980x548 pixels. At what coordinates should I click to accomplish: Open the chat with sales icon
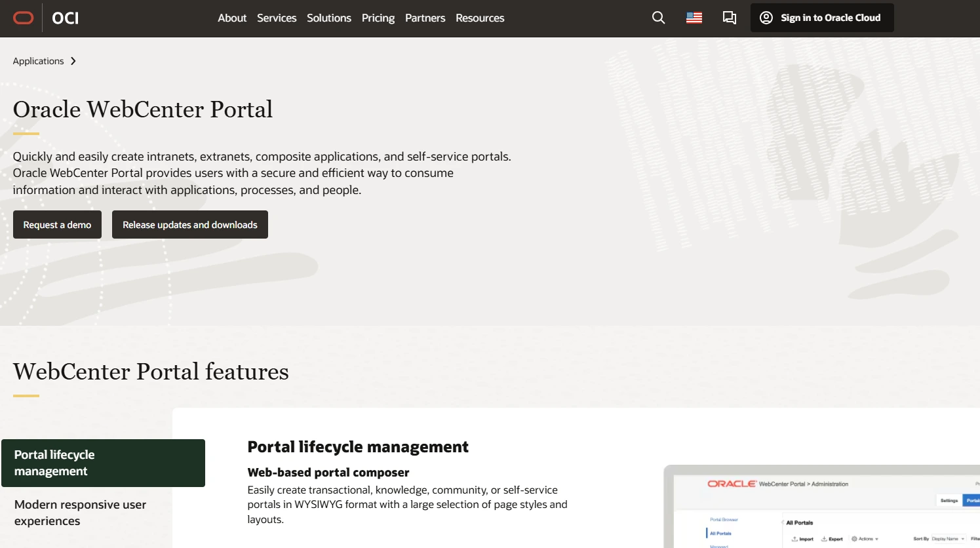(730, 18)
